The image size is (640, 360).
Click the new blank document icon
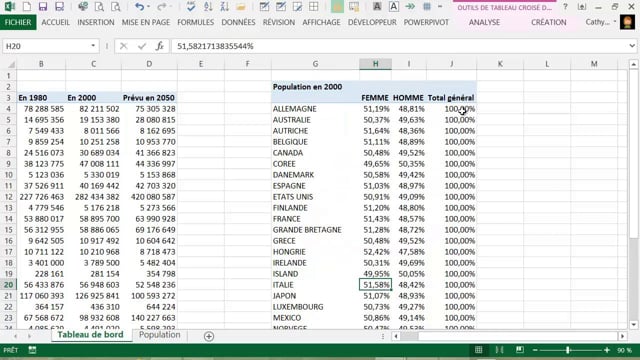click(x=27, y=7)
